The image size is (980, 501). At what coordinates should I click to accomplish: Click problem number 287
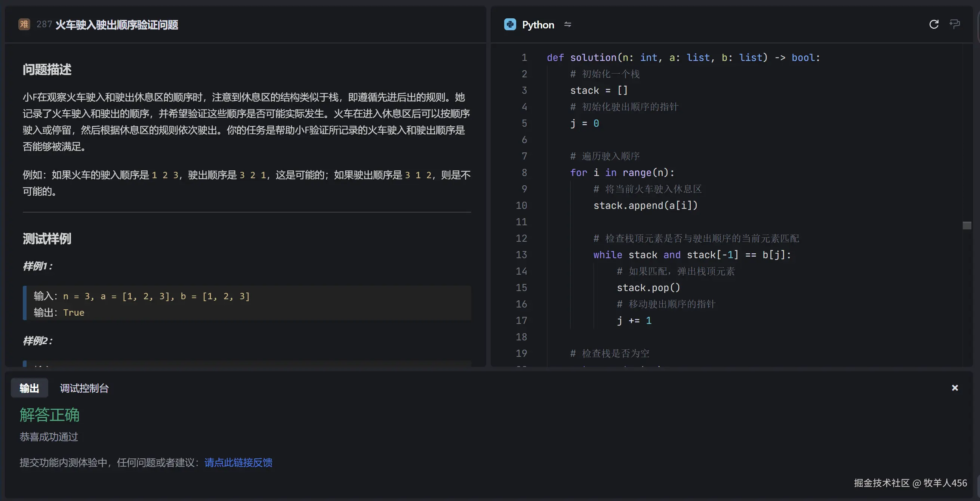coord(44,25)
